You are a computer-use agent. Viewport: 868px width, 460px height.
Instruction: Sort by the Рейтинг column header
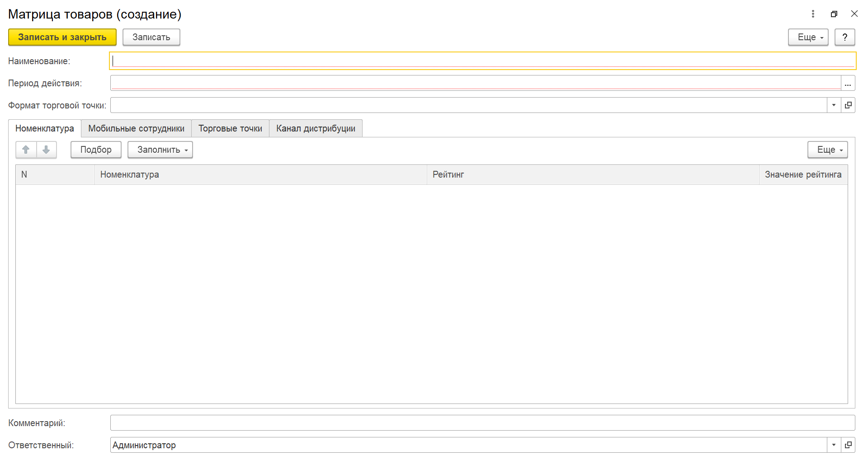pos(592,174)
